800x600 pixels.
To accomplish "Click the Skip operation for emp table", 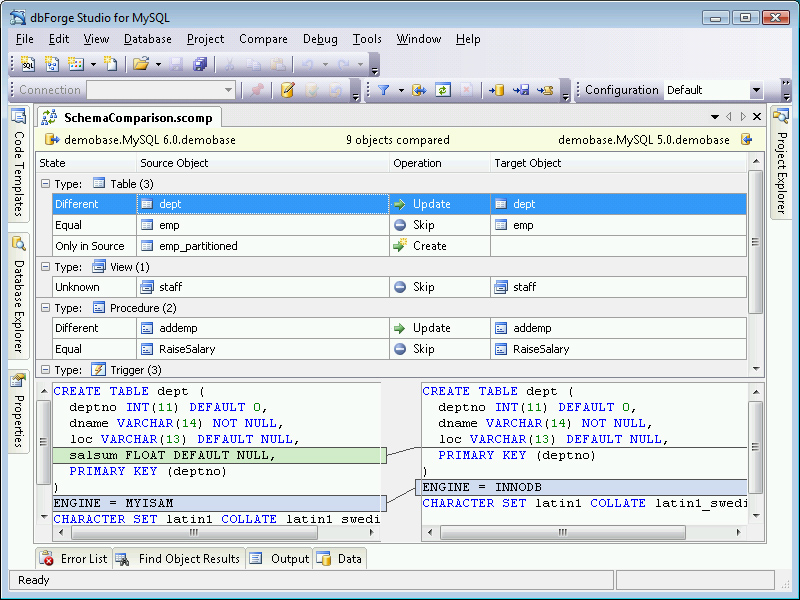I will pos(439,225).
